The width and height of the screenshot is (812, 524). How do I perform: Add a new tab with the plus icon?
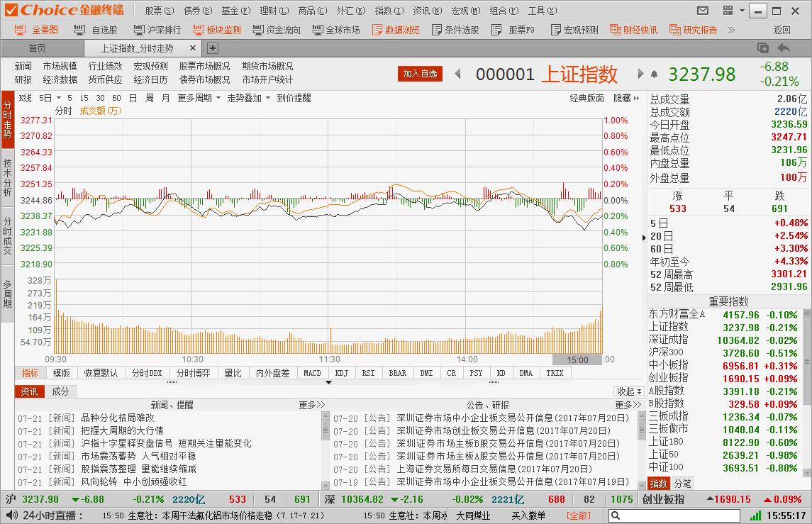pyautogui.click(x=212, y=48)
